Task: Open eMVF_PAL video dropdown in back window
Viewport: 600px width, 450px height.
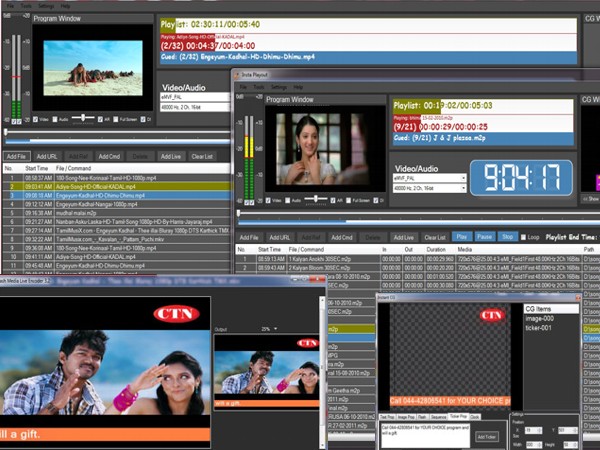Action: 195,97
